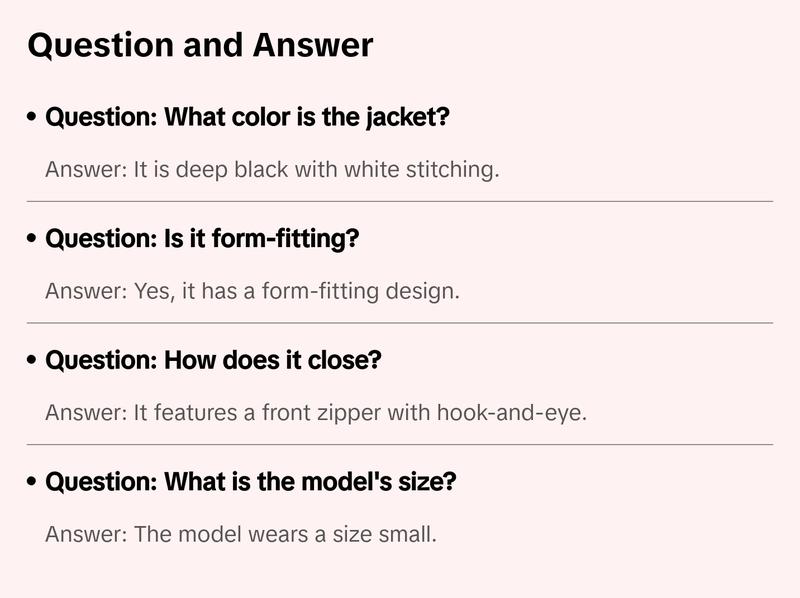Click the bullet next to "How does it close?"

tap(33, 361)
